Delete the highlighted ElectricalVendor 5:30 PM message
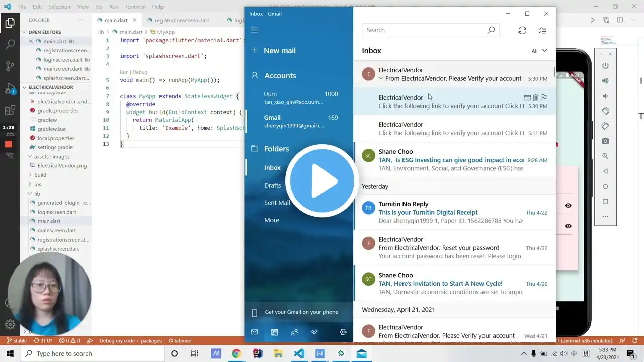This screenshot has width=644, height=362. [536, 98]
